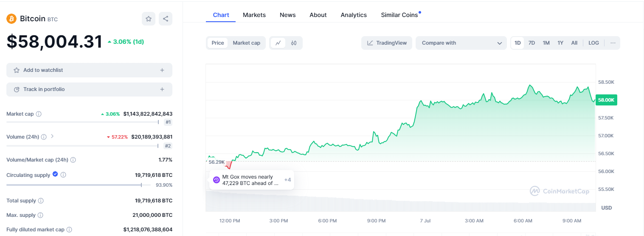Click the verified badge by Circulating supply

point(55,174)
